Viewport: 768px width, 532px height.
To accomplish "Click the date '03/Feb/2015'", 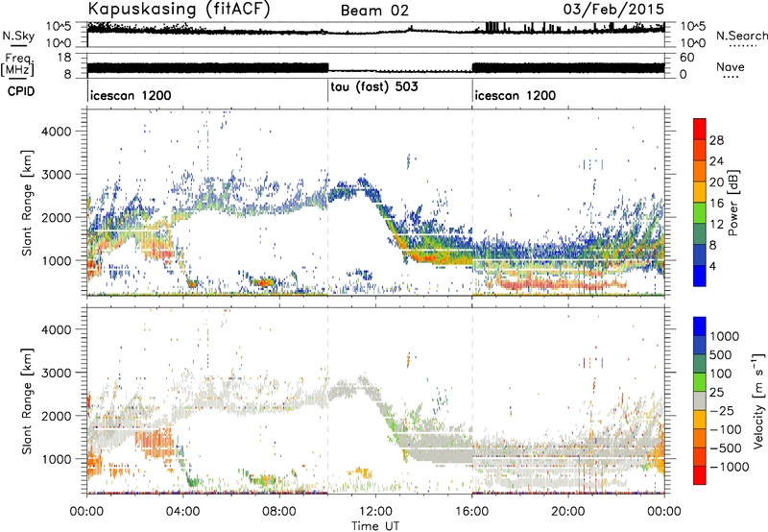I will pos(613,9).
